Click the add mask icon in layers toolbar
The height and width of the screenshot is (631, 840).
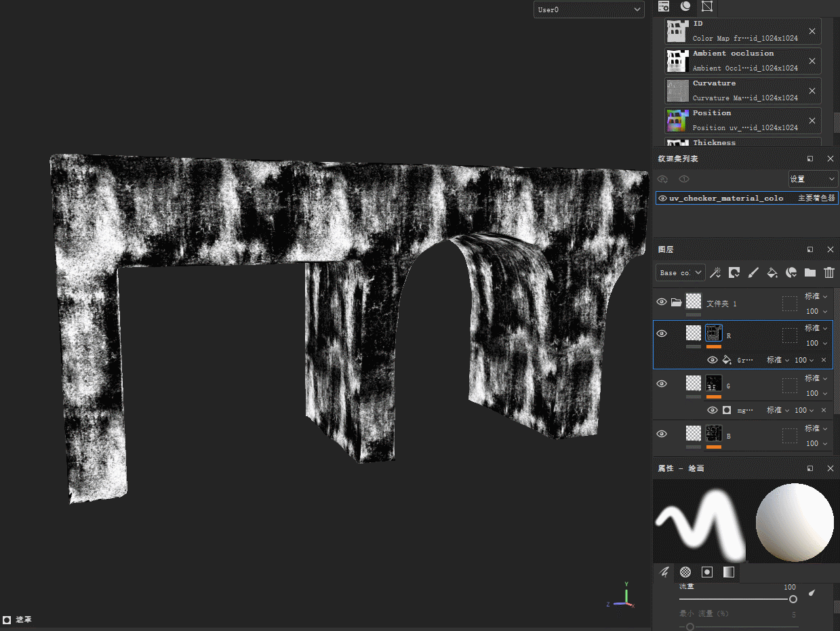point(734,272)
